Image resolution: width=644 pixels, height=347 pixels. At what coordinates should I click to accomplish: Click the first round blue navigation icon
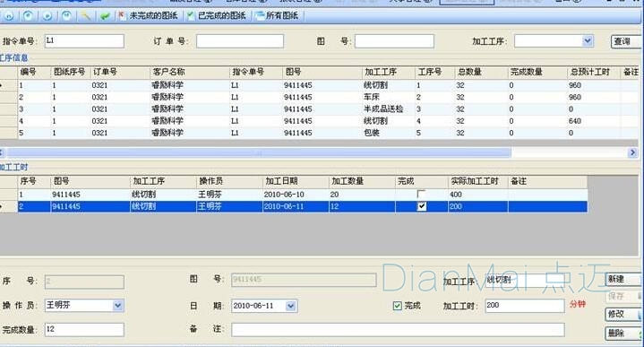tap(9, 16)
